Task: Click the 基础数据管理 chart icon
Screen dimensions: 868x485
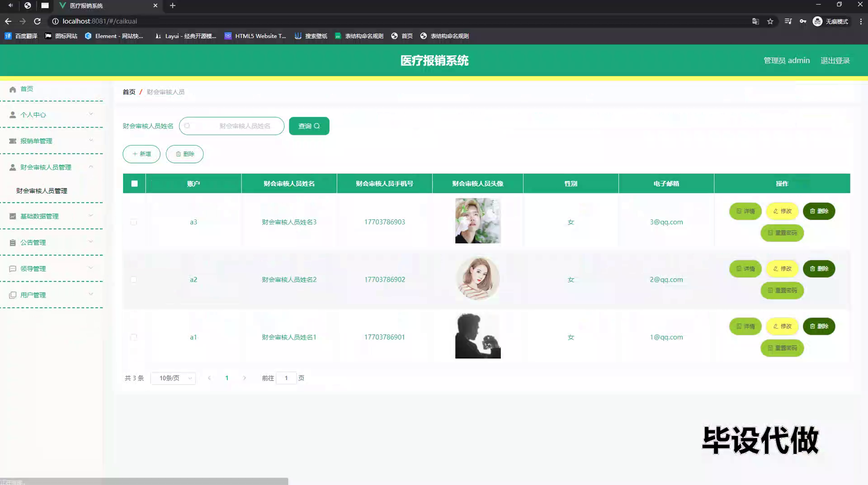Action: pyautogui.click(x=13, y=216)
